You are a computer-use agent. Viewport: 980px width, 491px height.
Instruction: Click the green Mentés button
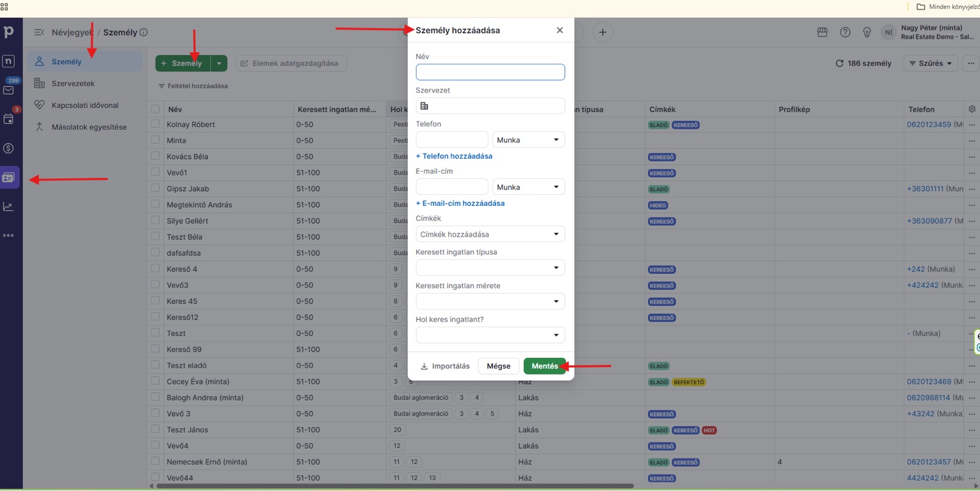(x=545, y=366)
